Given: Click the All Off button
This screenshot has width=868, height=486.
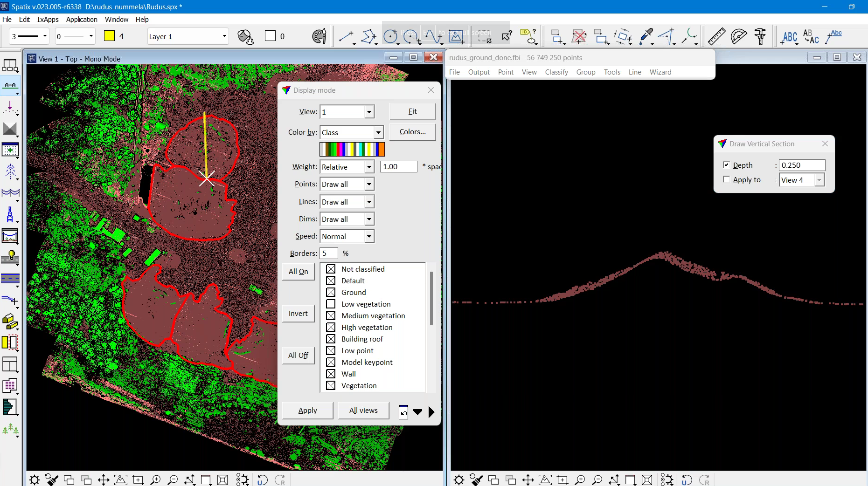Looking at the screenshot, I should (x=298, y=356).
